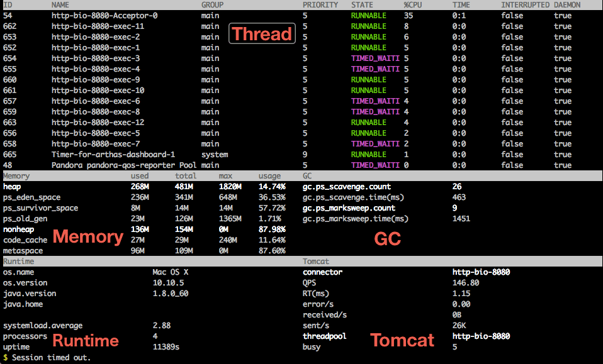Screen dimensions: 603x364
Task: Click the %CPU column header
Action: click(x=413, y=5)
